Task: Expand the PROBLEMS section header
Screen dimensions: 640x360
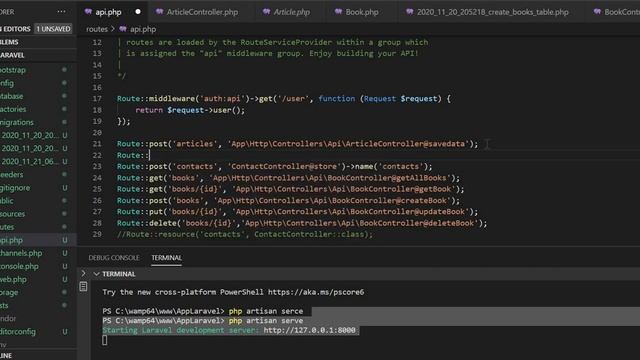Action: [37, 42]
